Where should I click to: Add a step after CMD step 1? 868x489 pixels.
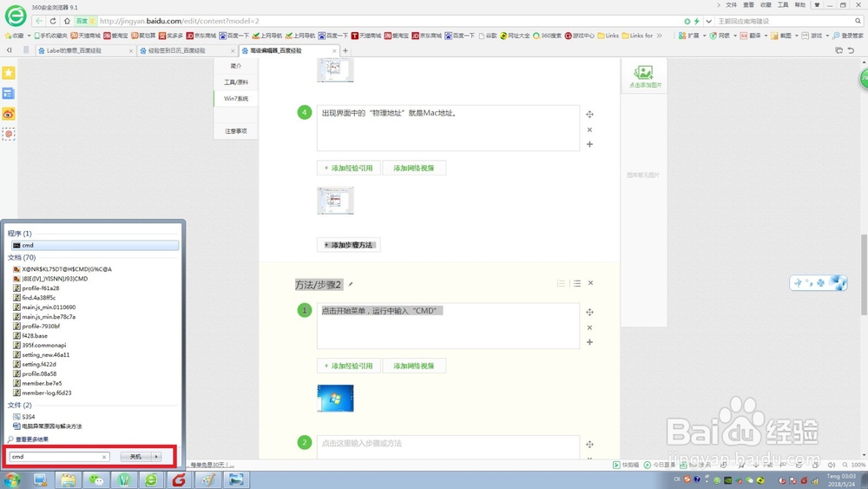point(589,341)
